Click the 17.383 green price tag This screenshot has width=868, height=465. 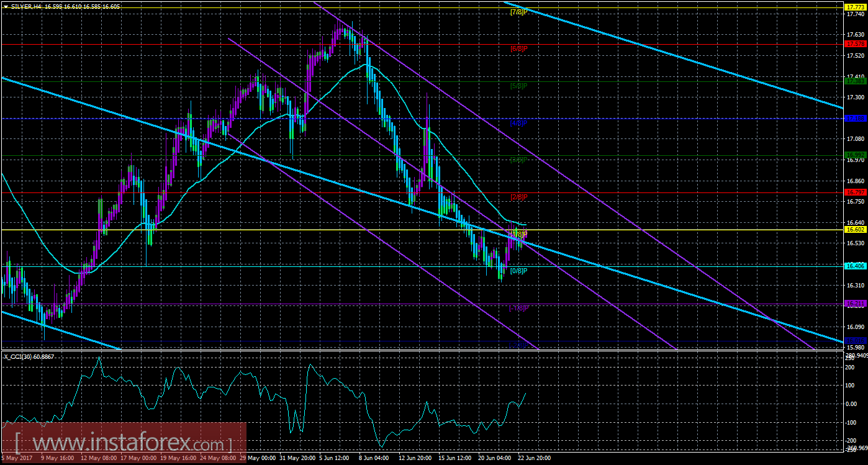[x=855, y=81]
